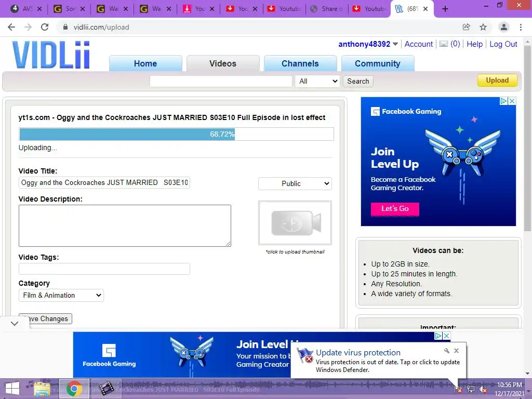Screen dimensions: 532x399
Task: Switch to the Home tab
Action: [x=145, y=63]
